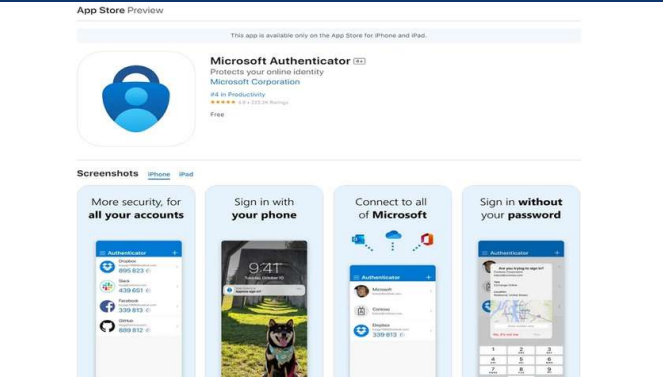Click the Contoso badge icon in third screenshot

click(361, 311)
